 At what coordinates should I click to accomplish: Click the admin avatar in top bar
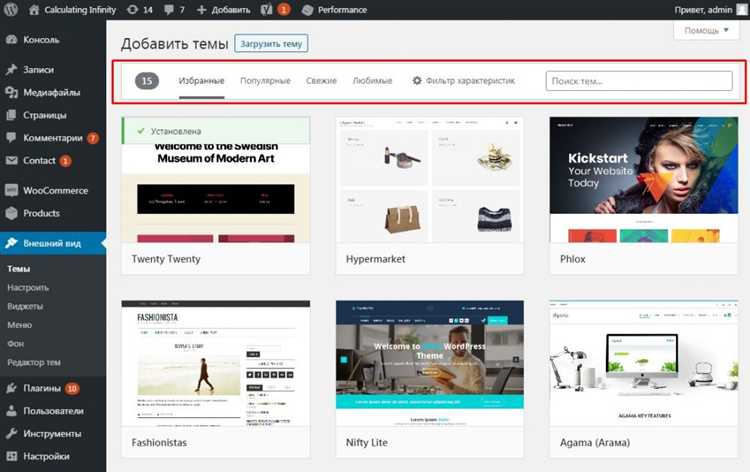click(742, 10)
